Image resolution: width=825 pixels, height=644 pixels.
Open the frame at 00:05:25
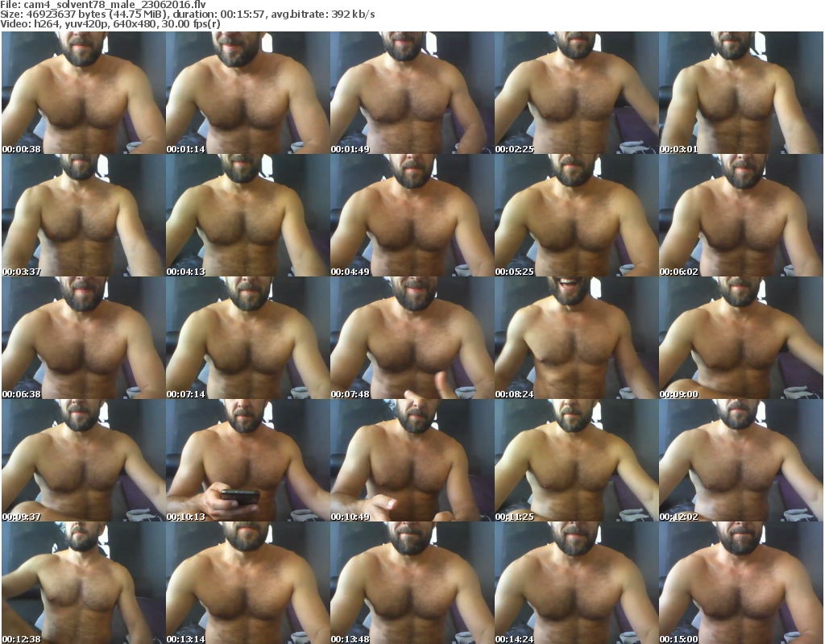[577, 215]
